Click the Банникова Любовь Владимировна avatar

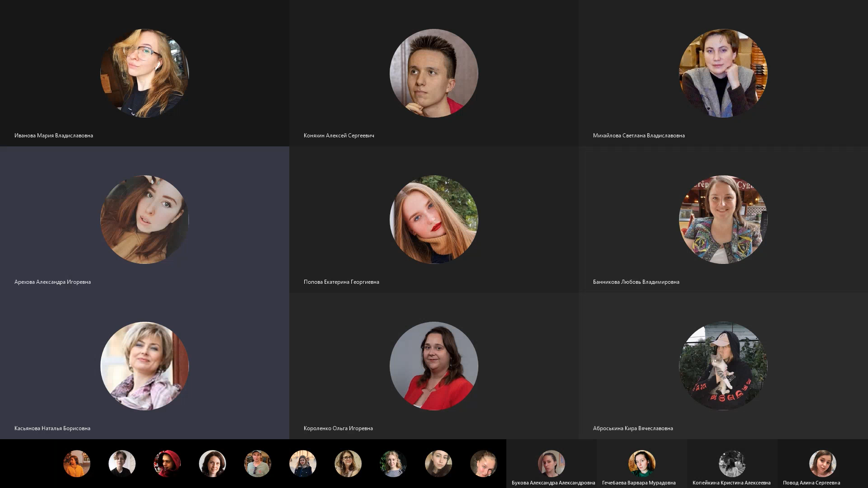pos(723,220)
